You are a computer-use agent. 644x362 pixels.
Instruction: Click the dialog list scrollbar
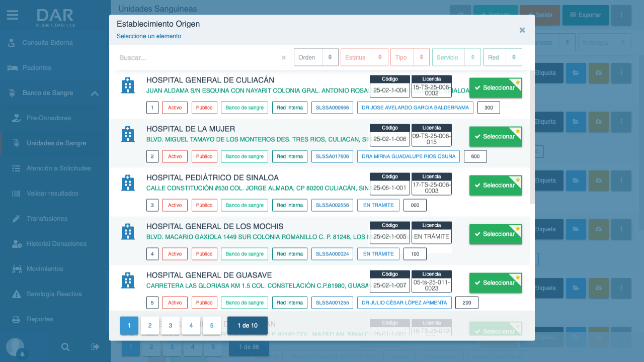coord(532,137)
